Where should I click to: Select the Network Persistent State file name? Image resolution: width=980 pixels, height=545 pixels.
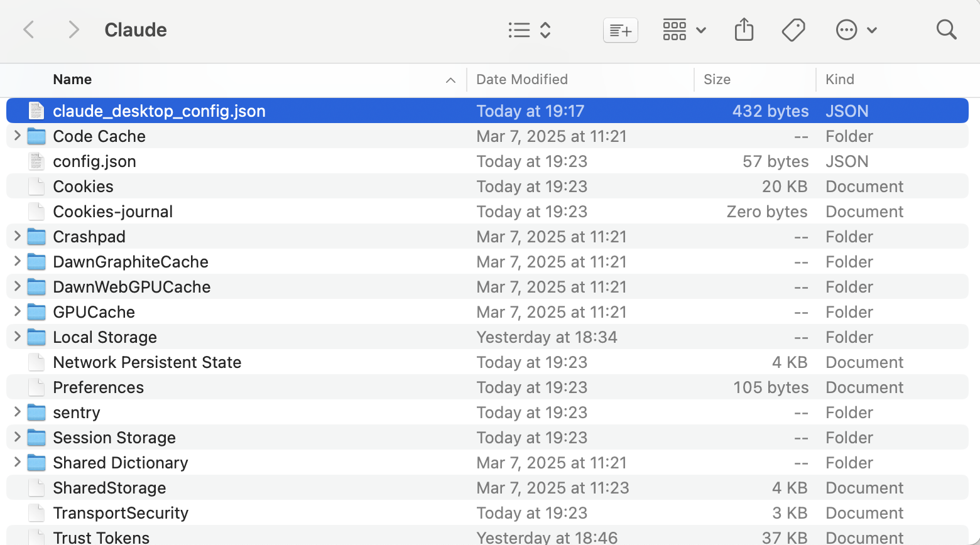tap(147, 362)
